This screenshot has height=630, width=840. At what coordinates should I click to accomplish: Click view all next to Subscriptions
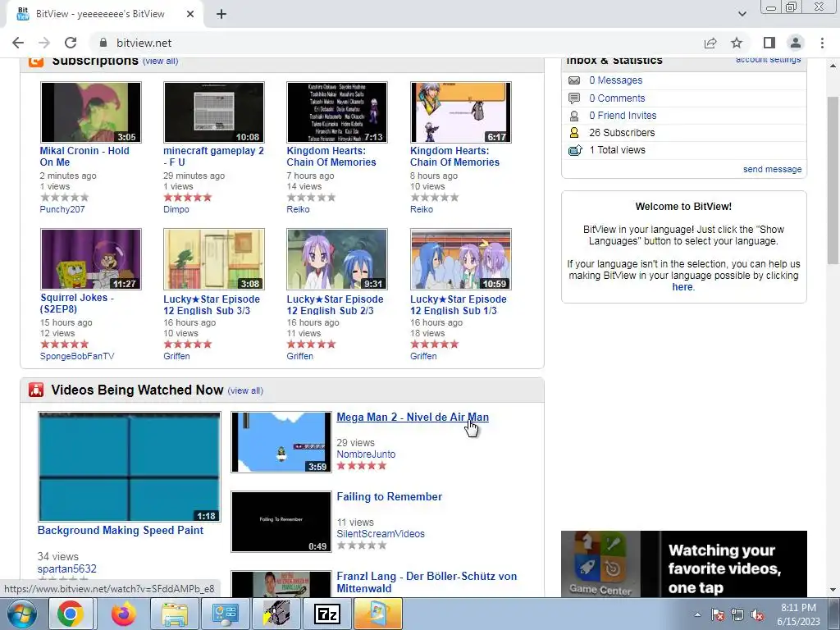tap(160, 61)
